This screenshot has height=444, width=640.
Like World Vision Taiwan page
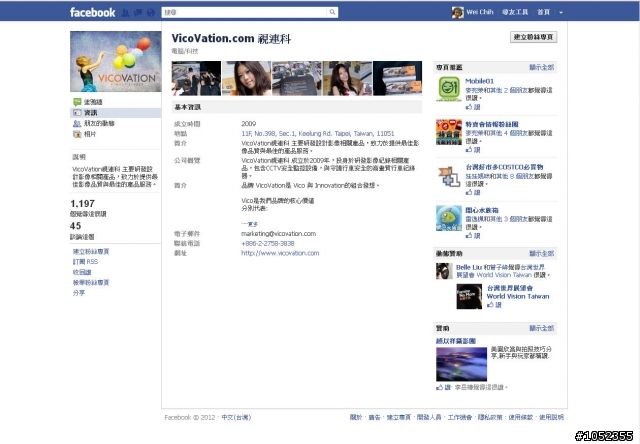494,305
